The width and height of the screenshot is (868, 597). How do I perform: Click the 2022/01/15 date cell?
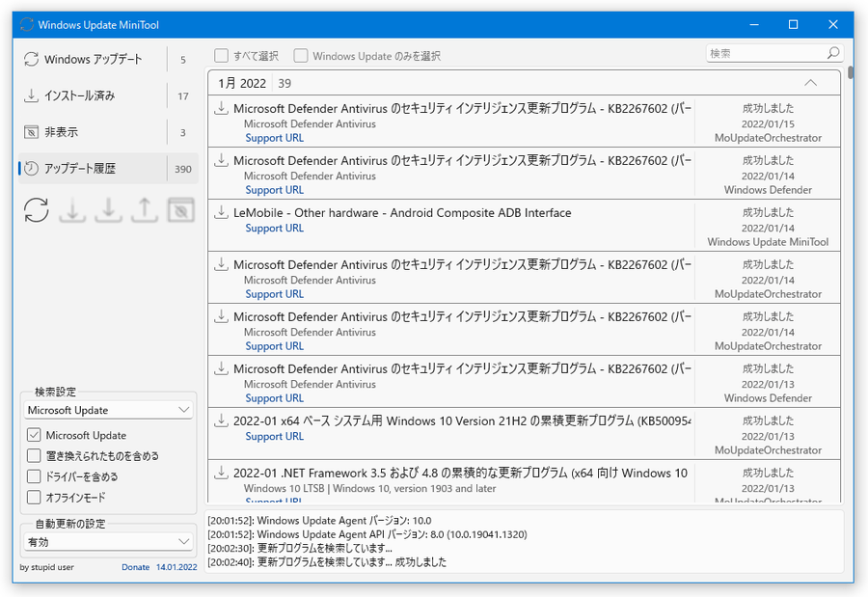point(768,123)
